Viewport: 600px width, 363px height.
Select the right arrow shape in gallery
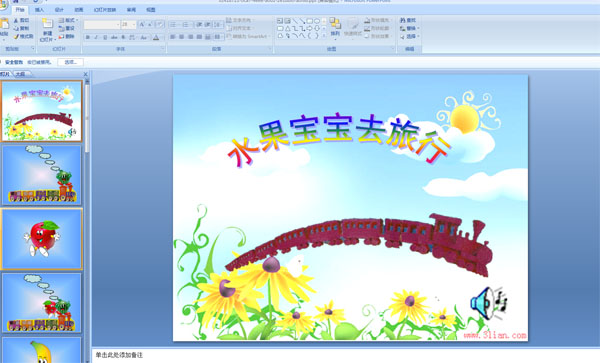click(x=310, y=29)
